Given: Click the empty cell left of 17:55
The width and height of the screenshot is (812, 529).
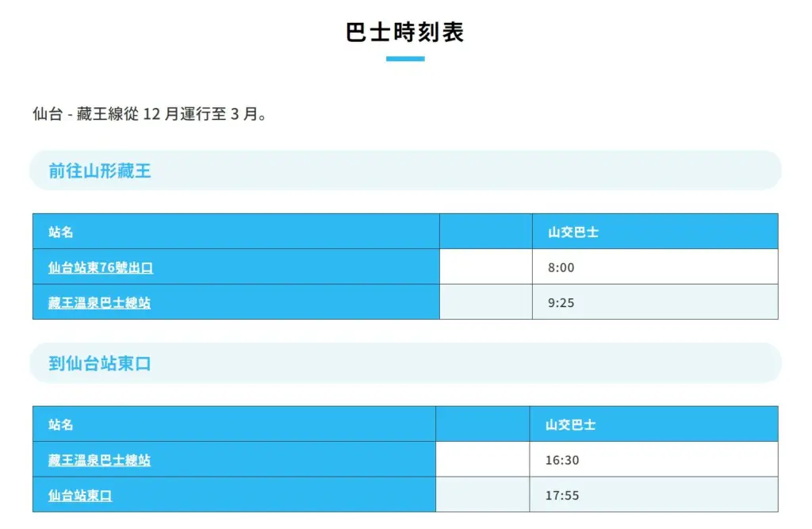Looking at the screenshot, I should [x=482, y=496].
